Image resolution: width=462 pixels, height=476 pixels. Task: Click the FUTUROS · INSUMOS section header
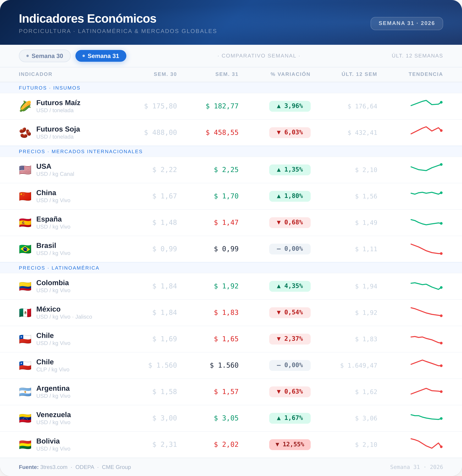(x=49, y=88)
